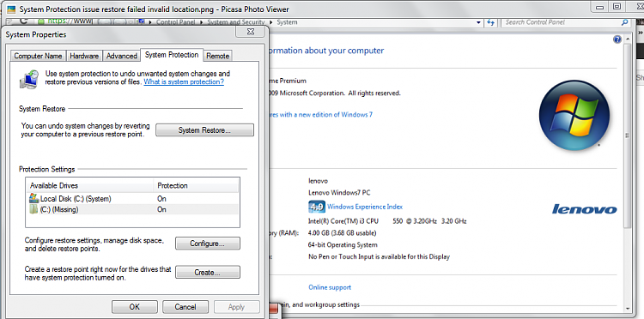Open the address bar history dropdown arrow

tap(478, 22)
